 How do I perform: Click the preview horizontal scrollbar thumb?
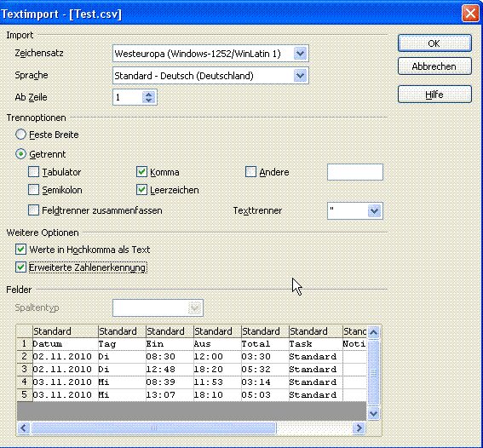[153, 428]
